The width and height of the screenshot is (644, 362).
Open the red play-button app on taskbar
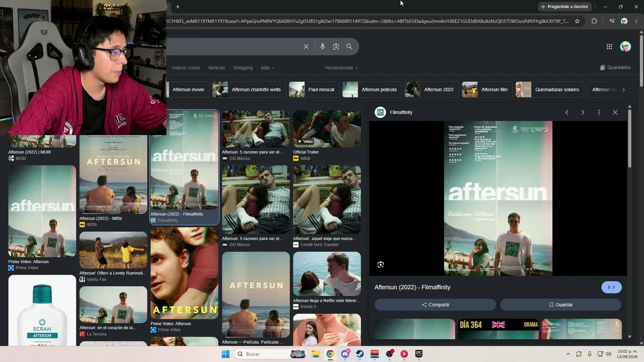(x=404, y=354)
